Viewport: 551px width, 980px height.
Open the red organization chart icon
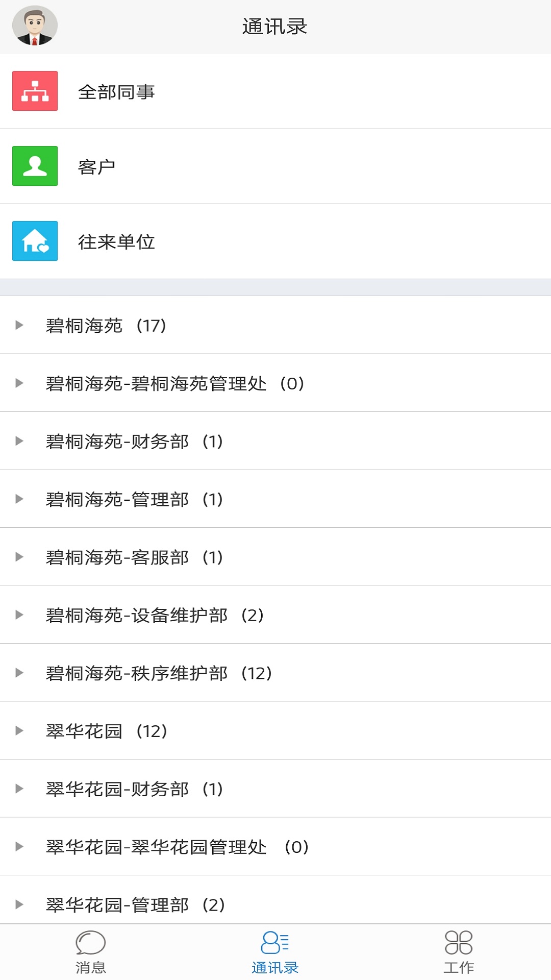pyautogui.click(x=35, y=91)
